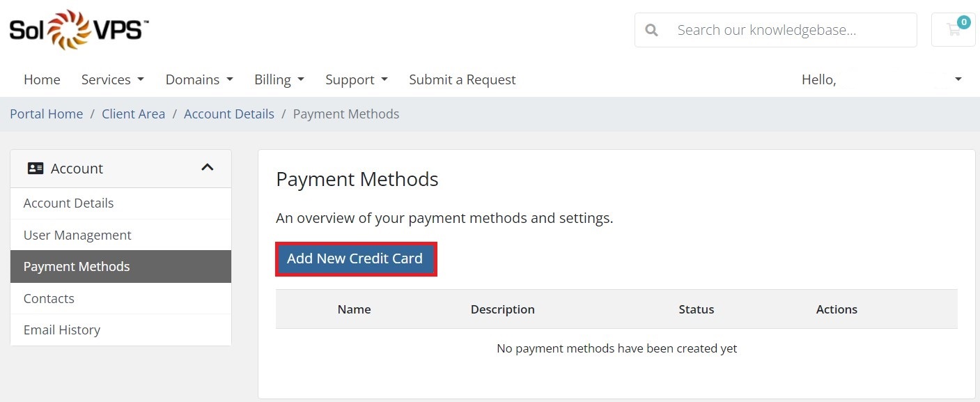Expand the Services dropdown menu
The width and height of the screenshot is (980, 402).
[x=113, y=79]
